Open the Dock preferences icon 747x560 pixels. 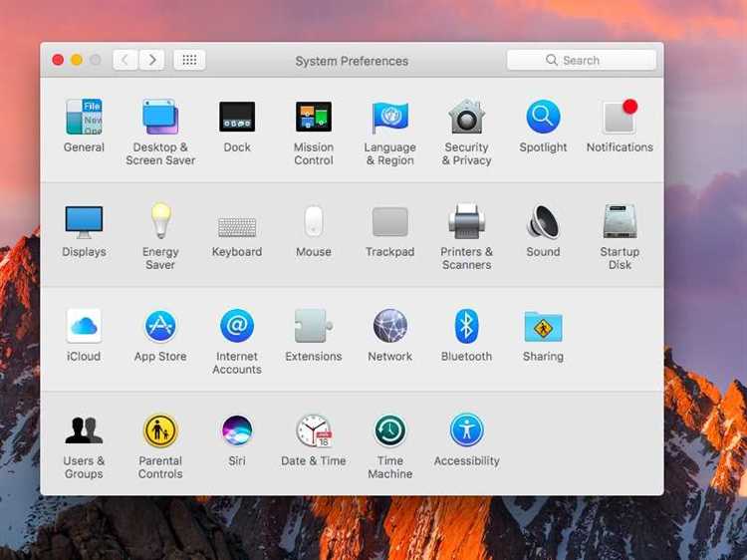pos(237,117)
